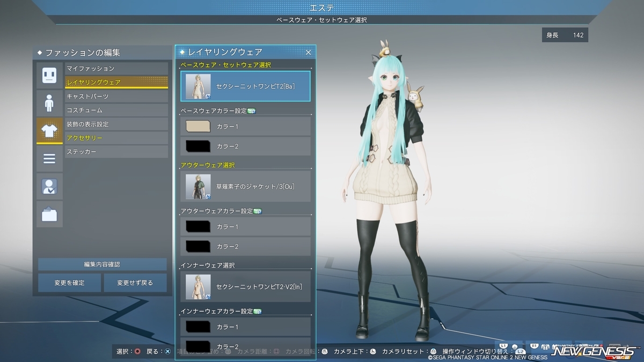Click the cross button icon next to 戻る

pyautogui.click(x=167, y=352)
